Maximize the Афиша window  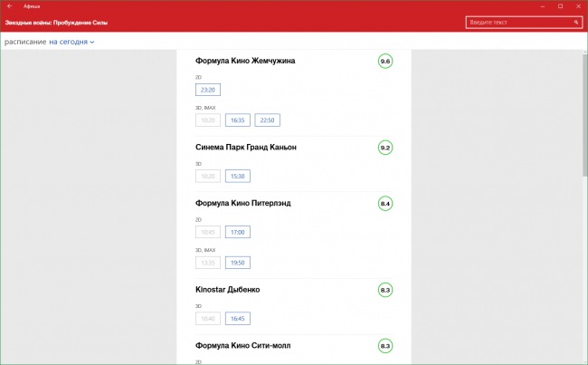560,6
